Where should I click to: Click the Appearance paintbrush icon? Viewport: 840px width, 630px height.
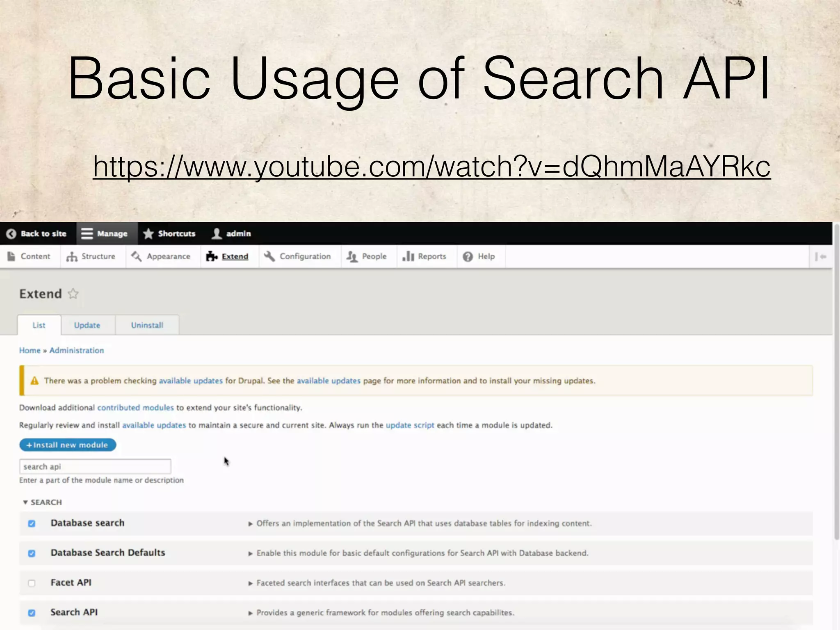(x=136, y=256)
